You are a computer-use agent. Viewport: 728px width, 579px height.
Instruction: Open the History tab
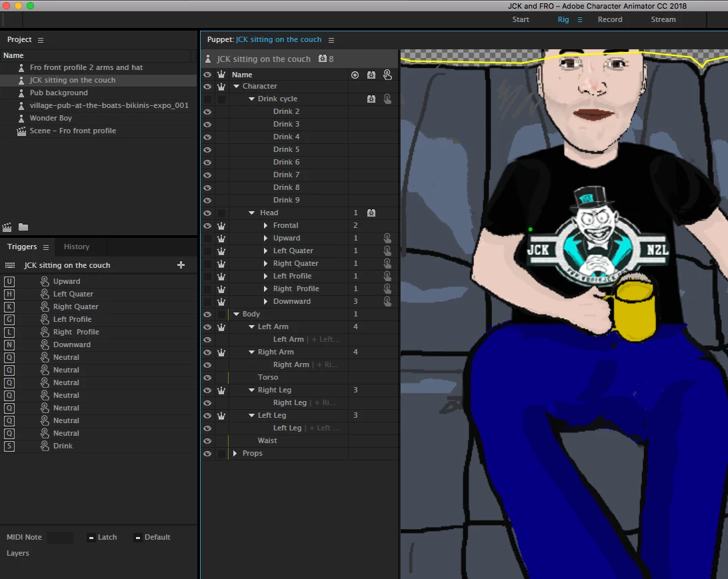[x=77, y=247]
